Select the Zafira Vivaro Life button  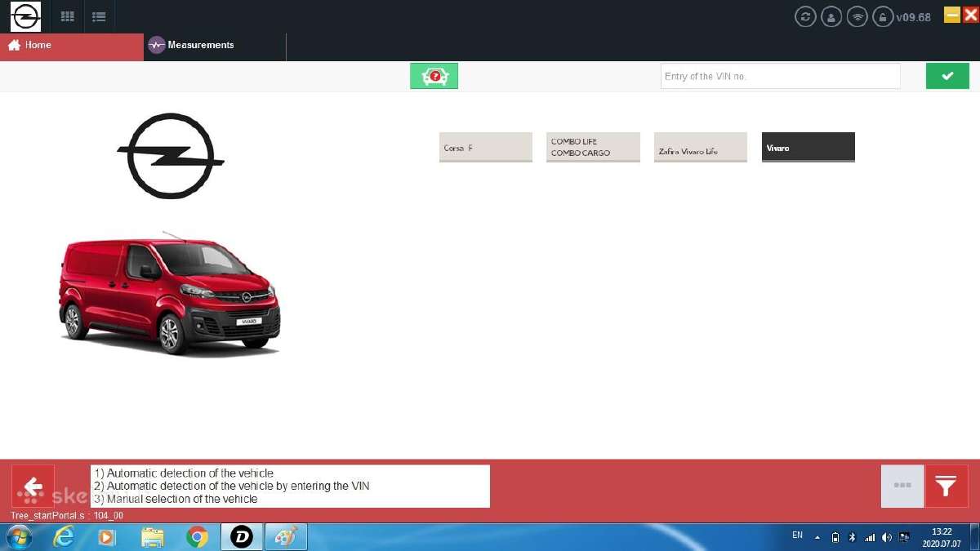click(701, 147)
